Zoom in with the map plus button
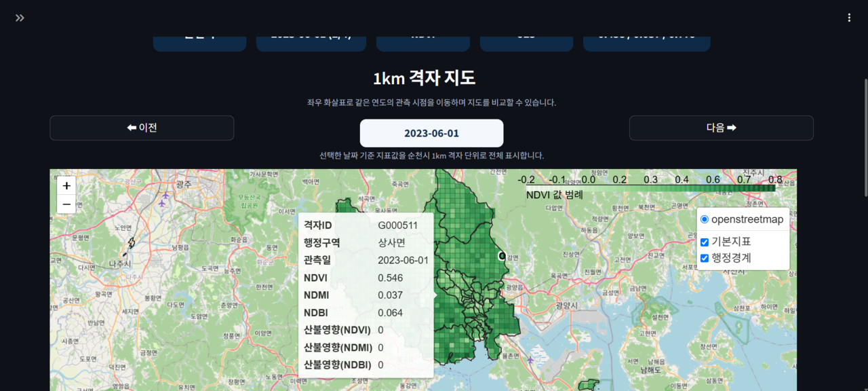868x391 pixels. pyautogui.click(x=66, y=185)
